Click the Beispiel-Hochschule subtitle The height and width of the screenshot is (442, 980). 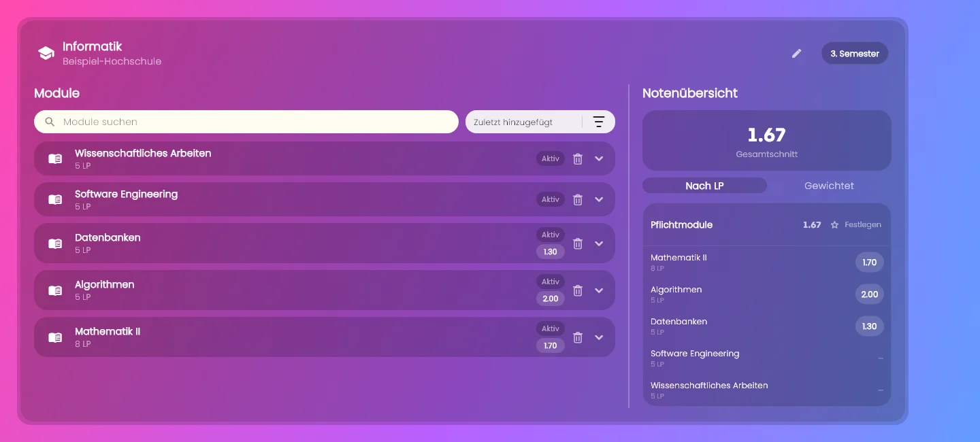click(112, 61)
